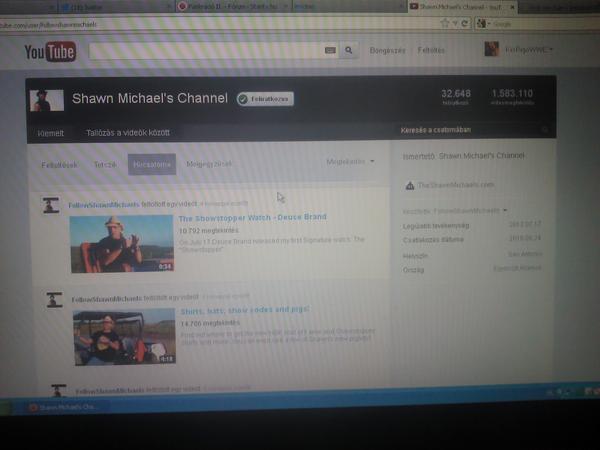This screenshot has width=600, height=450.
Task: Click the Shawn Michael's Channel title
Action: (x=150, y=98)
